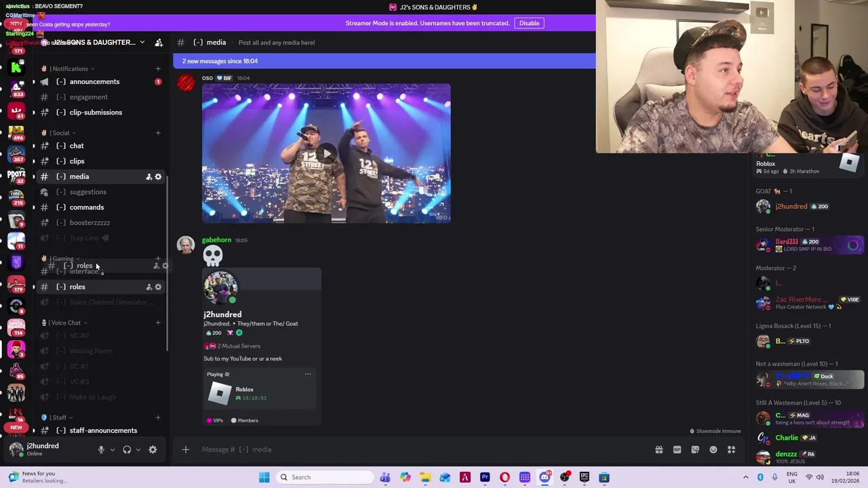Open the Windows Start menu
The image size is (868, 488).
click(264, 477)
